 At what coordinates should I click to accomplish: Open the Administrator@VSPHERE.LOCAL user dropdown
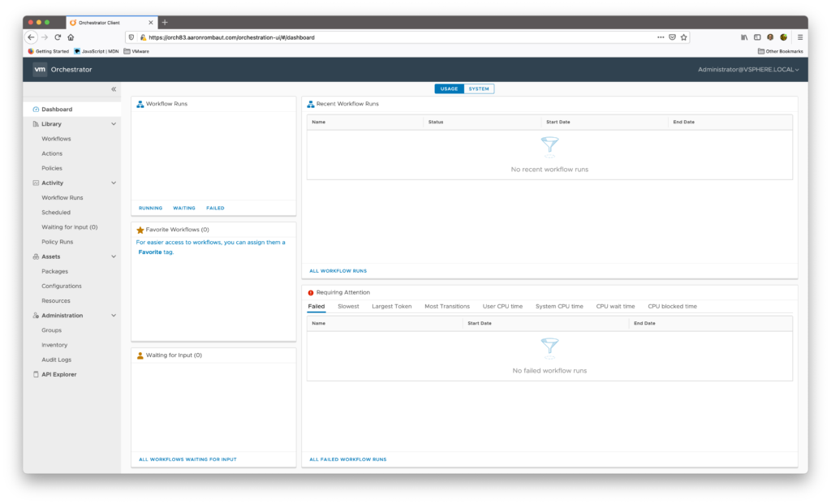[x=747, y=70]
